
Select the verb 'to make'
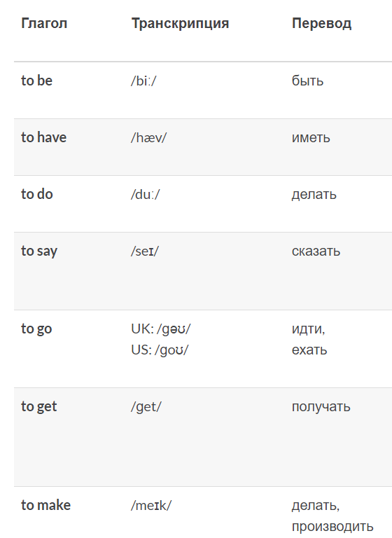(45, 505)
